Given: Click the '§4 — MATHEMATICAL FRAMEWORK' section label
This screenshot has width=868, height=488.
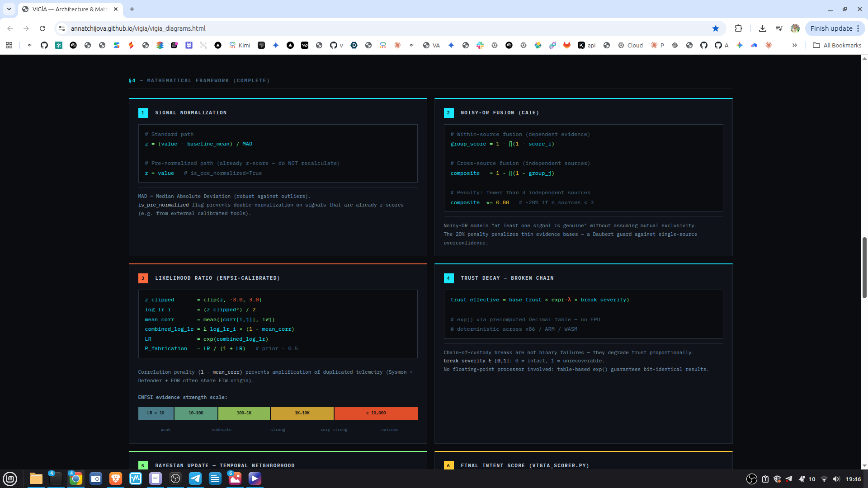Looking at the screenshot, I should pyautogui.click(x=199, y=80).
